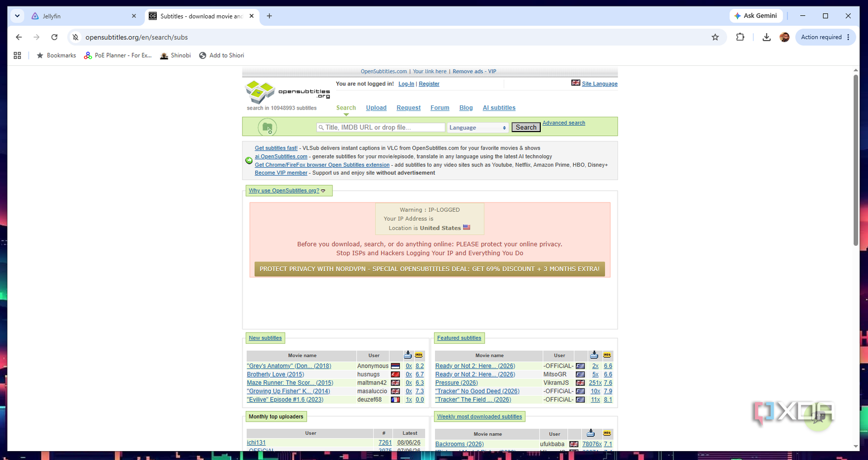Image resolution: width=868 pixels, height=460 pixels.
Task: Click the Log-In link
Action: (x=406, y=84)
